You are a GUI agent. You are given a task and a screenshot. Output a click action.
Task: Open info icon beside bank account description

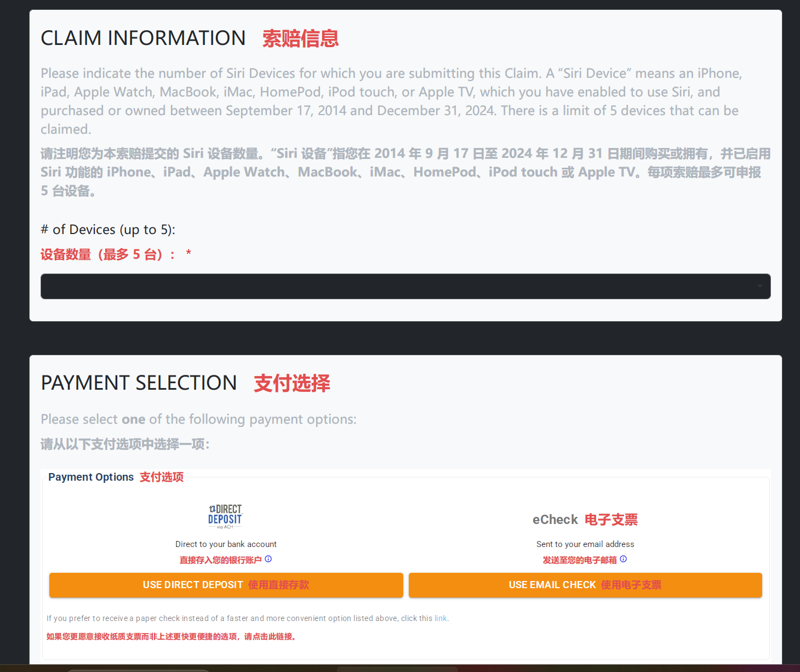268,559
